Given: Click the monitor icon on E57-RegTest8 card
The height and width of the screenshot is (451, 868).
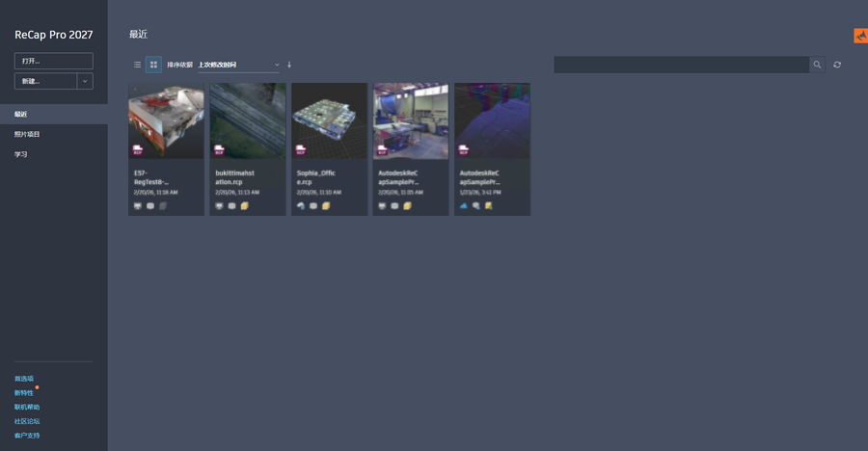Looking at the screenshot, I should (138, 206).
